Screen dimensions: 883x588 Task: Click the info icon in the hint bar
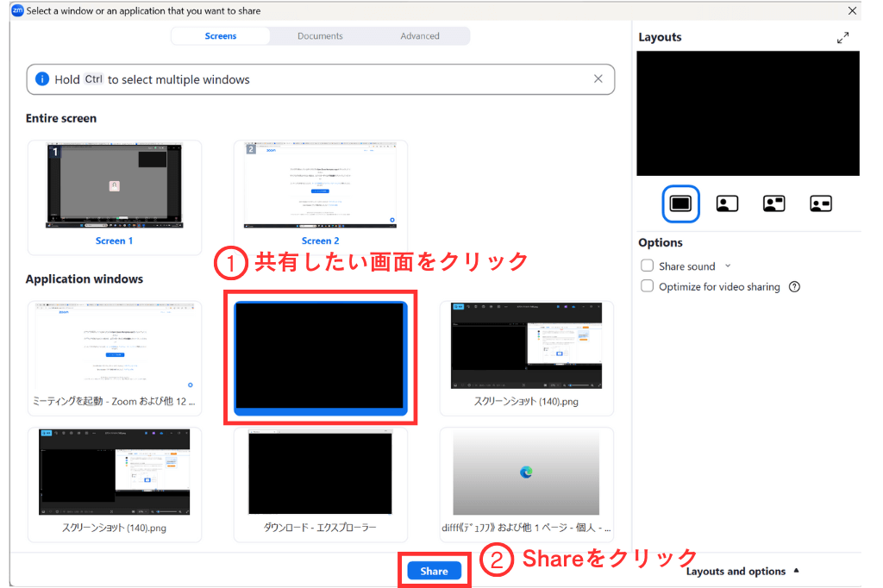[41, 79]
